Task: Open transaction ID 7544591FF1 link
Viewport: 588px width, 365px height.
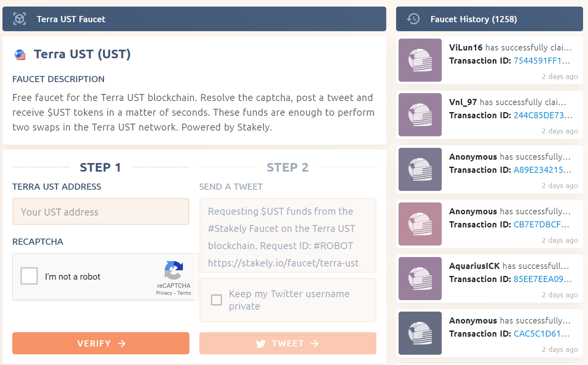Action: [x=542, y=61]
